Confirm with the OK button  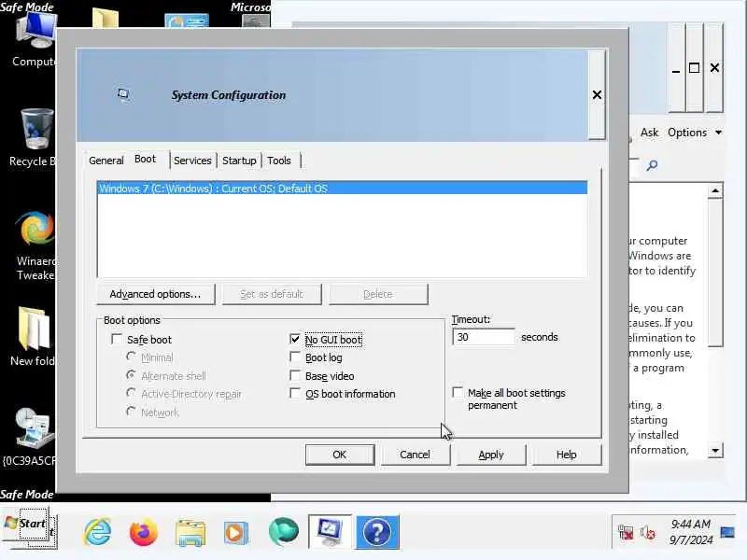(x=340, y=455)
